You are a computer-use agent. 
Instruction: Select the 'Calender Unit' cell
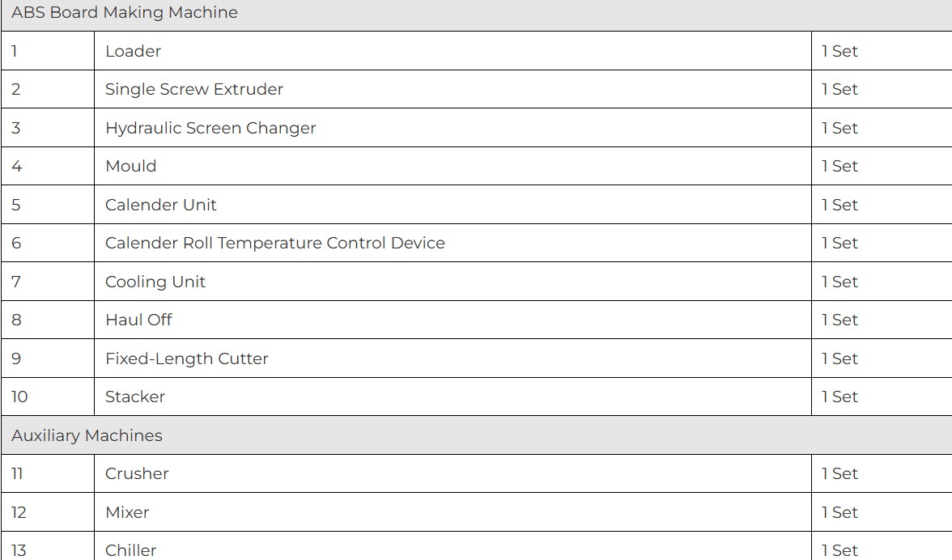point(161,205)
